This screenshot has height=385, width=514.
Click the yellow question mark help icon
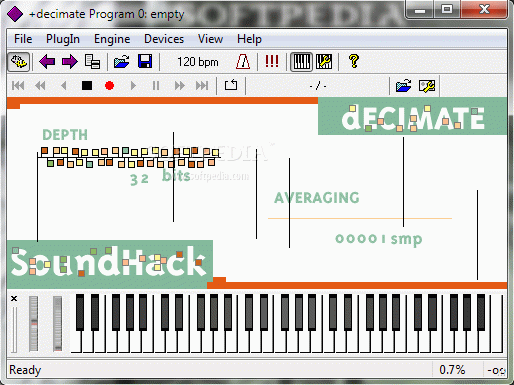point(354,61)
